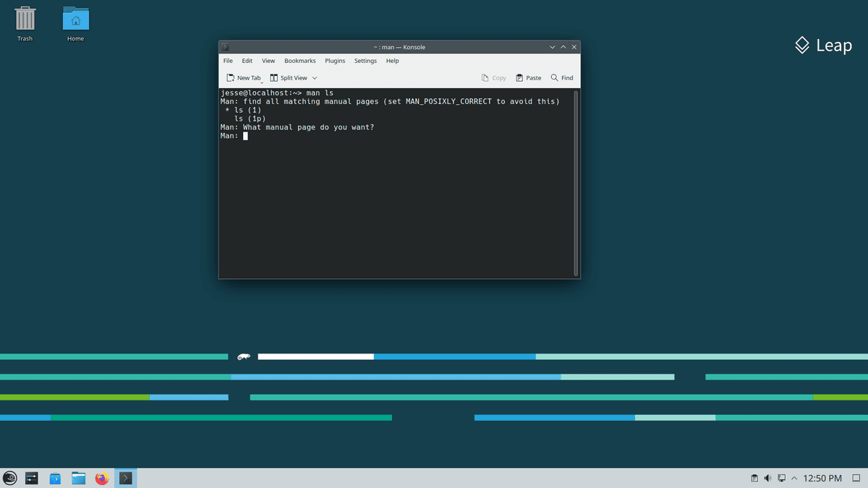This screenshot has width=868, height=488.
Task: Open the clipboard manager in the system tray
Action: [x=753, y=478]
